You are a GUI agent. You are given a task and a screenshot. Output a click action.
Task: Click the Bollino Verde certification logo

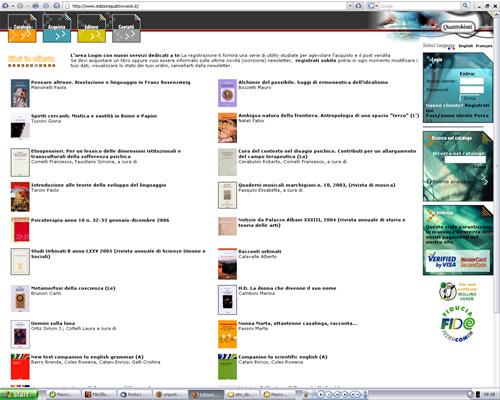point(458,291)
